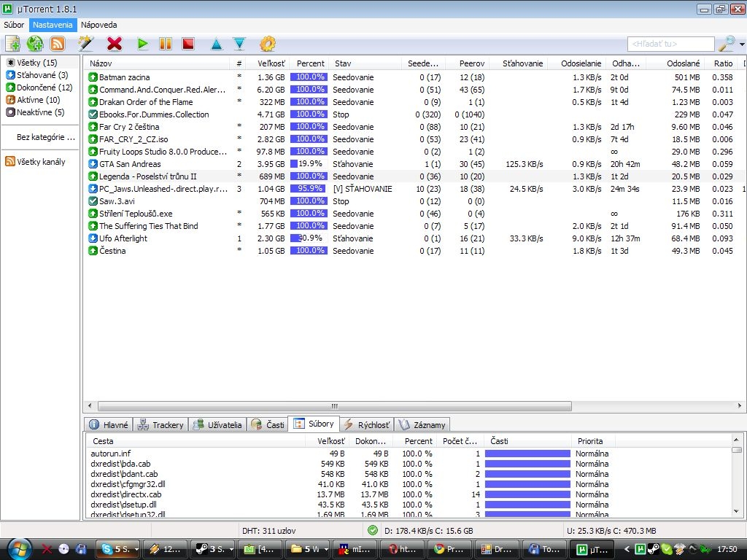Click the DHT: 311 uzlov status entry

click(268, 531)
